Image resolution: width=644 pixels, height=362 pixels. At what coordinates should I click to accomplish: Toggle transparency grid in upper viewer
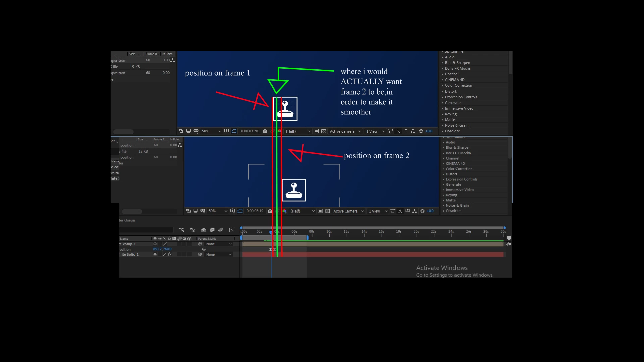click(x=324, y=131)
